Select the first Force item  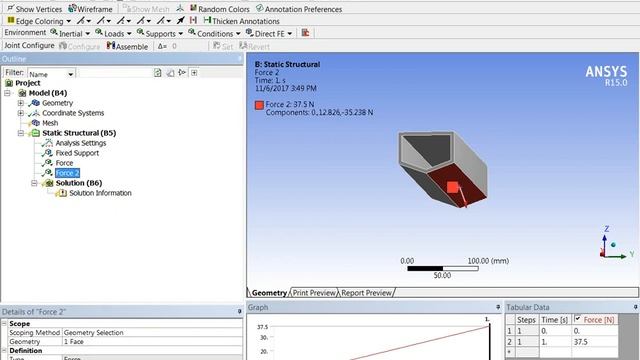(64, 163)
